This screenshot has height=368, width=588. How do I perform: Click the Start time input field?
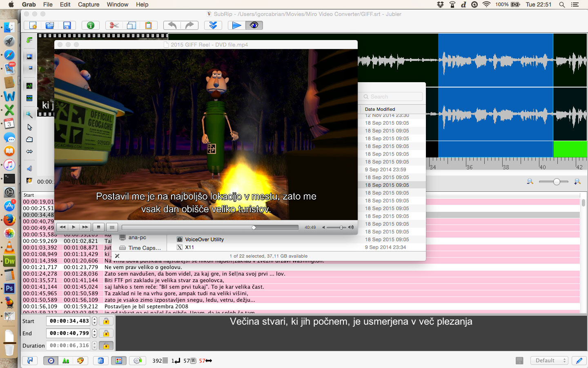pos(69,321)
